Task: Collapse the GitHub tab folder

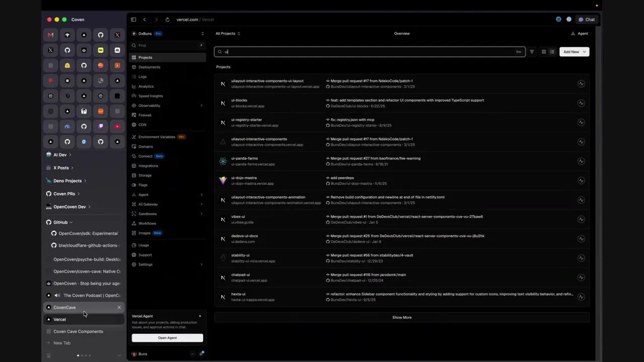Action: [x=71, y=222]
